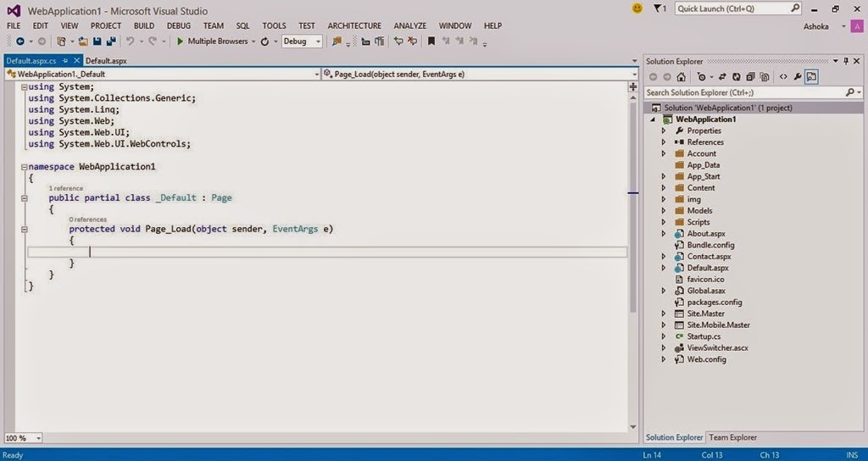
Task: Collapse the using directives outlining block
Action: (24, 87)
